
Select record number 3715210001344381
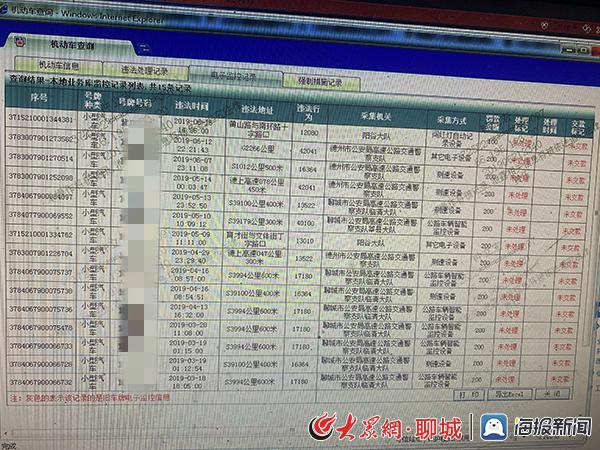tap(40, 121)
